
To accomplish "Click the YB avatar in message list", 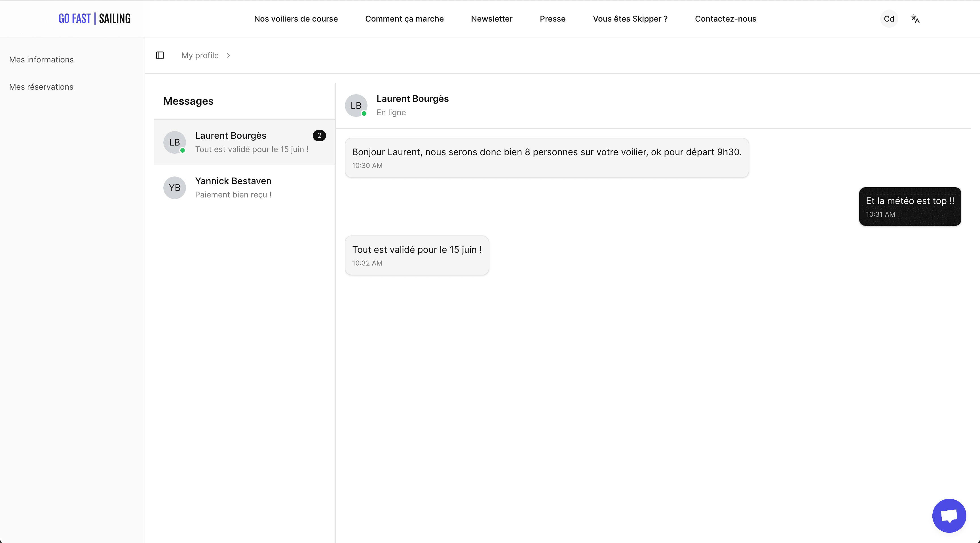I will [x=174, y=188].
